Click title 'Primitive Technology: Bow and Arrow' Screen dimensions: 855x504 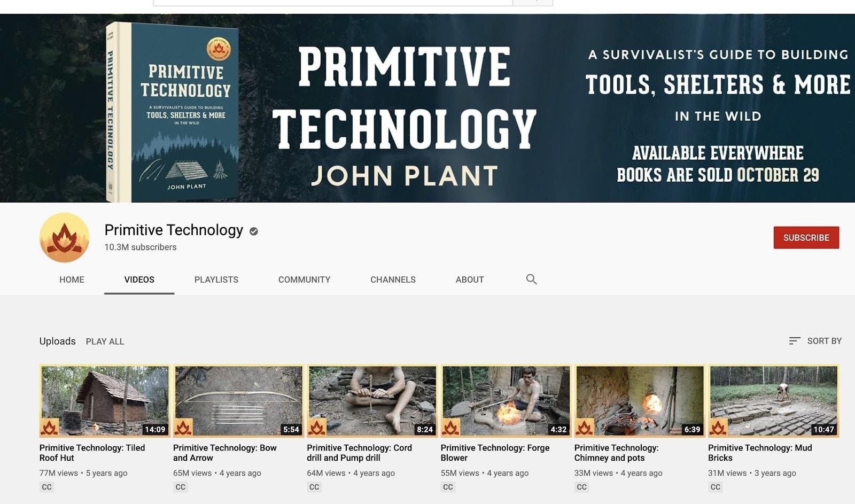click(225, 453)
